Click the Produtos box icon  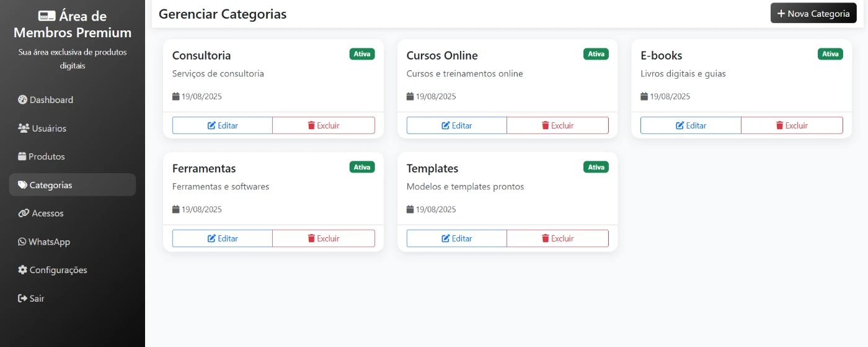pyautogui.click(x=22, y=156)
